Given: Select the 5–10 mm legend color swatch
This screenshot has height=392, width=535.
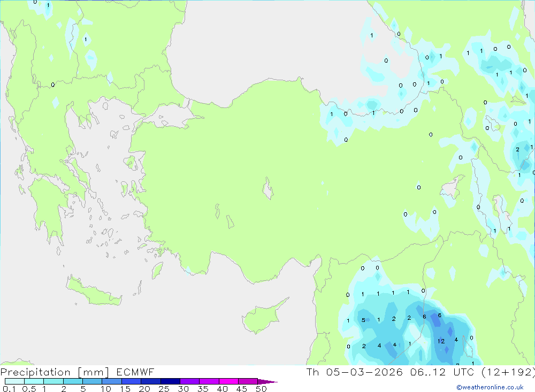Looking at the screenshot, I should pyautogui.click(x=92, y=381).
